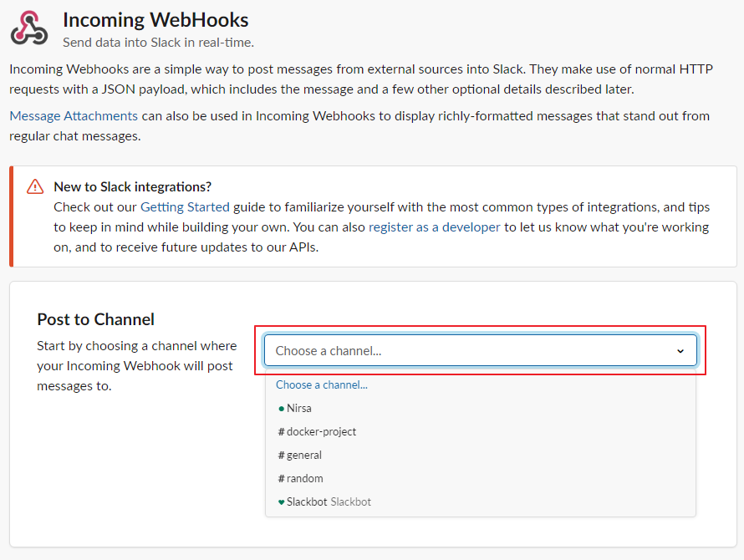The height and width of the screenshot is (560, 744).
Task: Open the Message Attachments link
Action: coord(74,116)
